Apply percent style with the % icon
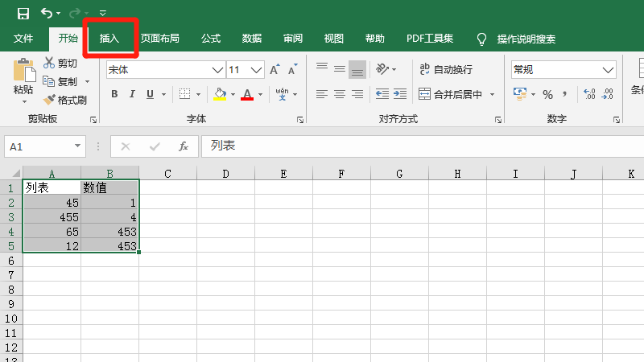Image resolution: width=644 pixels, height=362 pixels. click(547, 94)
